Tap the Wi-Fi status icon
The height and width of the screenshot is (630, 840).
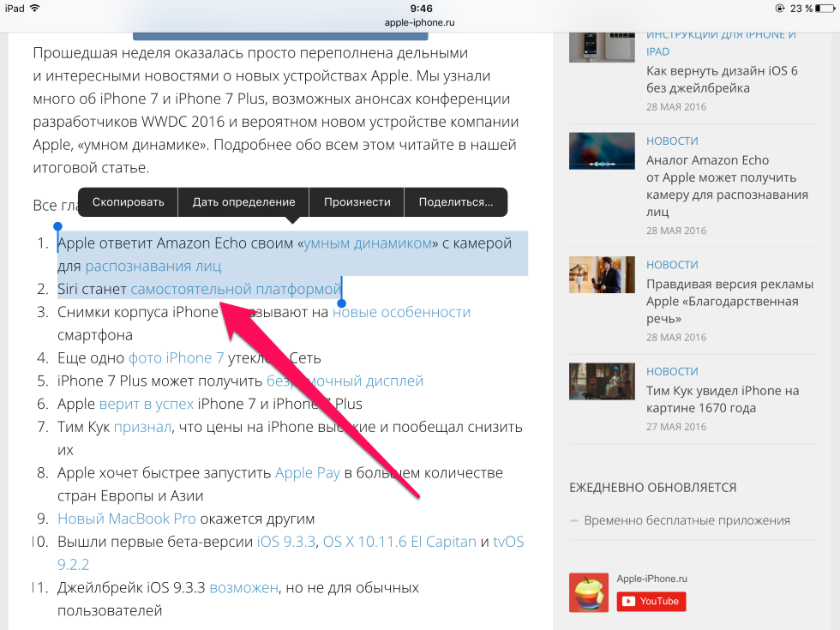pos(35,8)
